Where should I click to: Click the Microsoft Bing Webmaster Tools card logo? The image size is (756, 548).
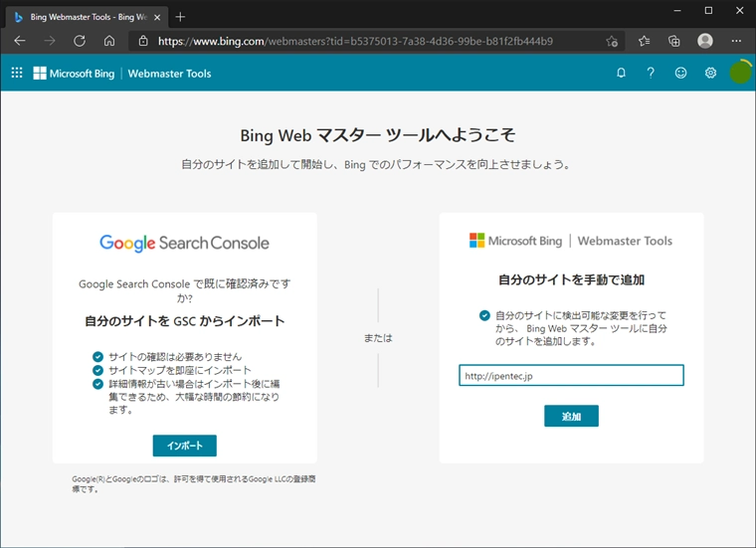coord(571,241)
